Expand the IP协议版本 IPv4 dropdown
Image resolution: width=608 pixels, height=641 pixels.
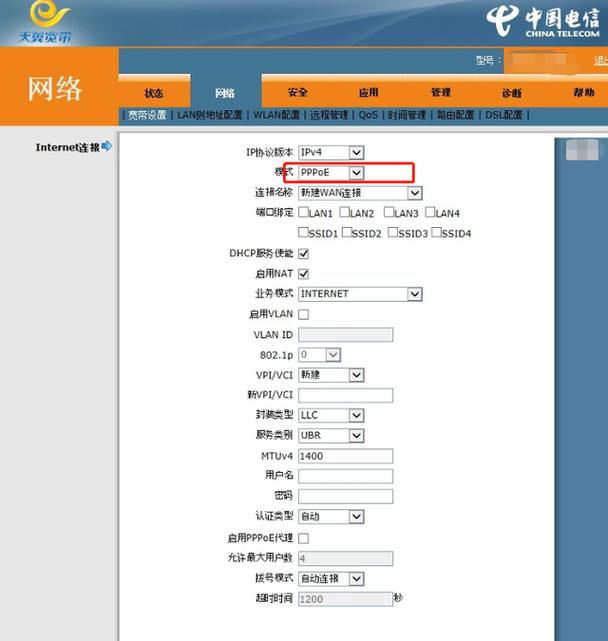pos(331,152)
